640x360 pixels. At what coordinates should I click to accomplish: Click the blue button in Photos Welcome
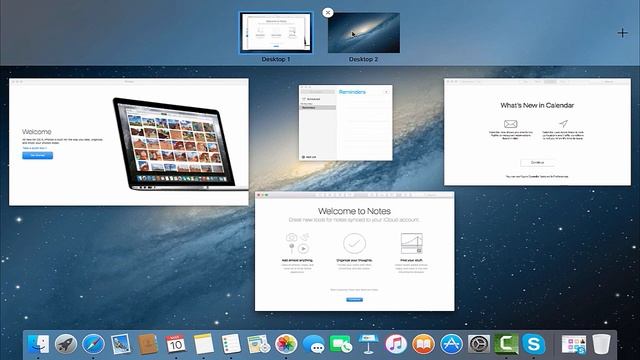pyautogui.click(x=38, y=156)
